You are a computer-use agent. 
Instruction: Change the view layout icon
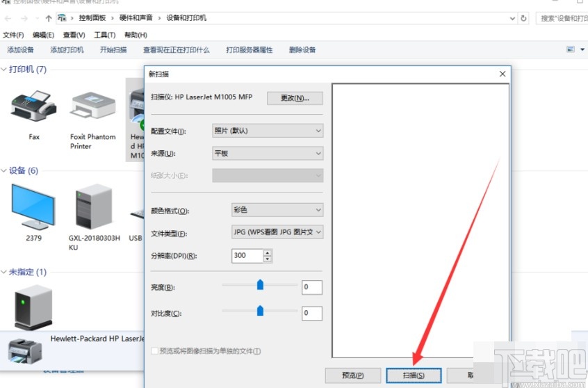[x=571, y=49]
